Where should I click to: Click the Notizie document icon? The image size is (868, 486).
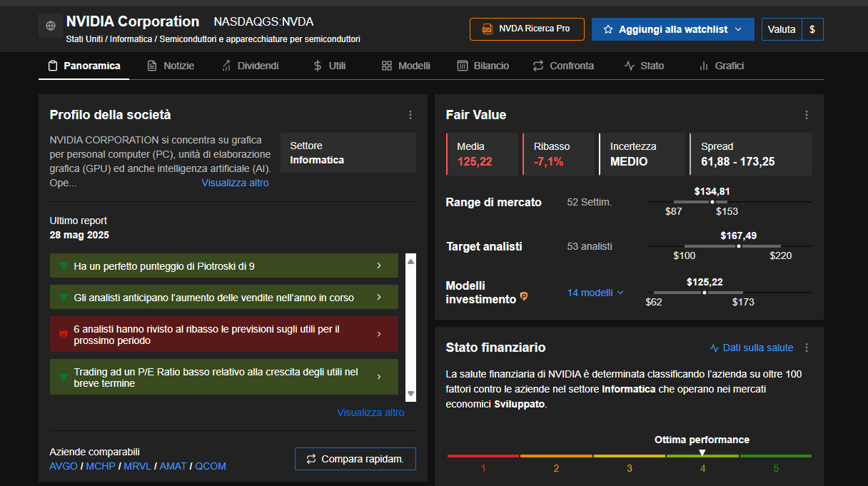point(152,66)
